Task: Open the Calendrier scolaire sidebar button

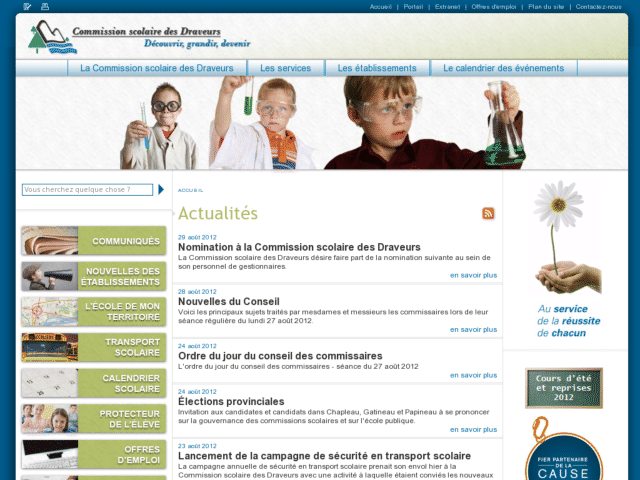Action: (94, 383)
